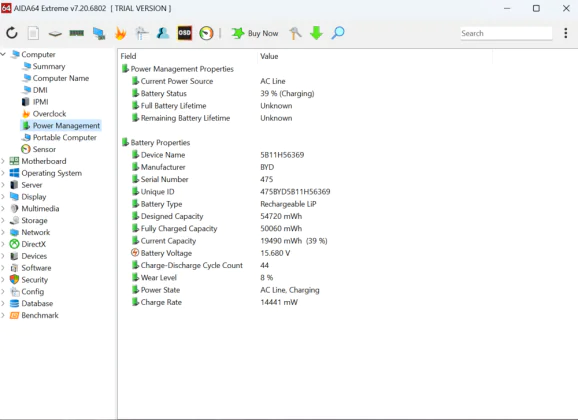Select the Designed Capacity row
This screenshot has width=578, height=420.
pos(217,216)
